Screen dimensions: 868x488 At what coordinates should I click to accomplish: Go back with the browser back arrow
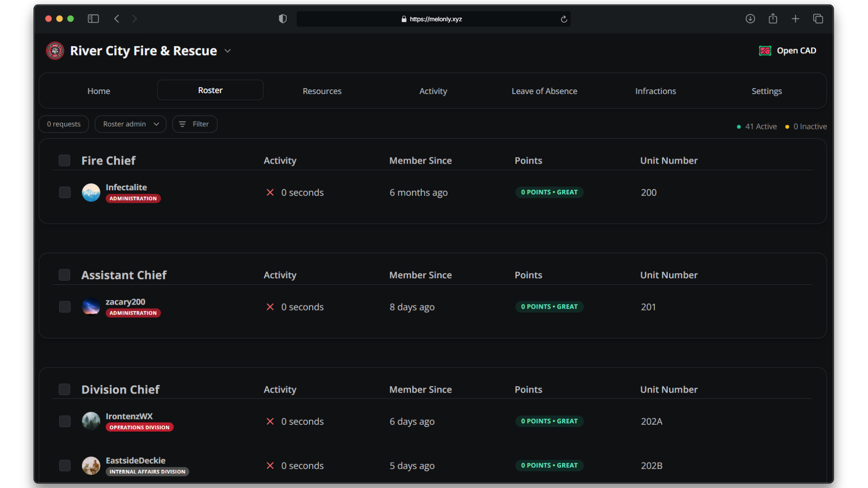click(x=117, y=19)
